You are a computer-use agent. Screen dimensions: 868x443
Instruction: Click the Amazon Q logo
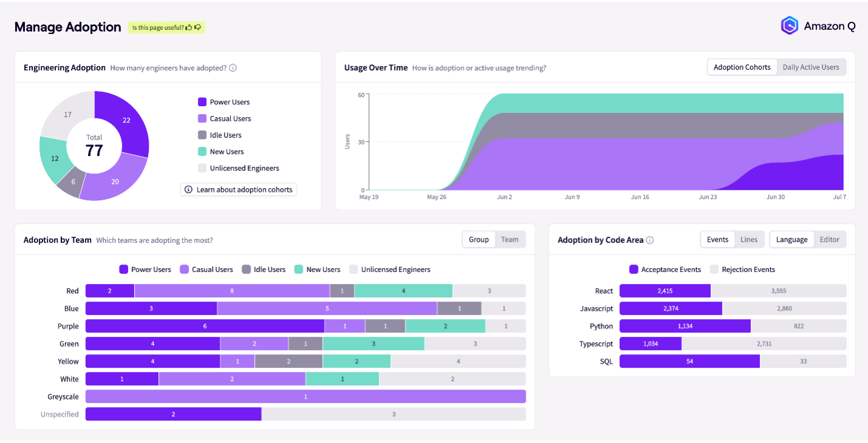[790, 25]
